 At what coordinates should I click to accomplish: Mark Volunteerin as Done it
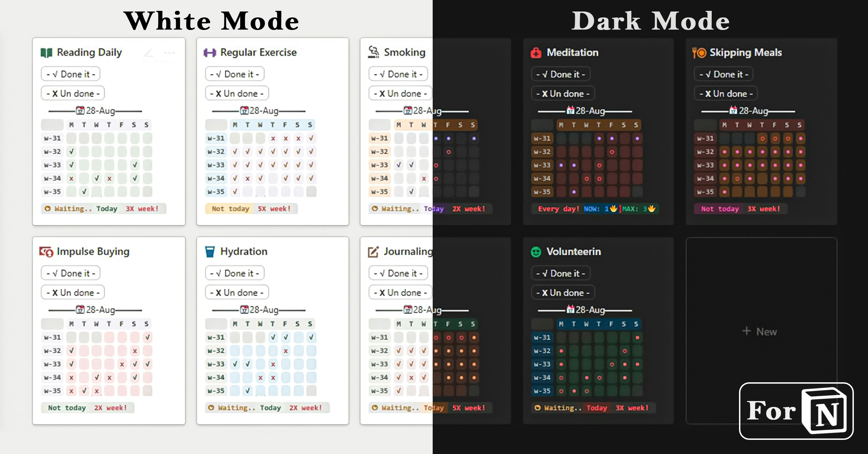click(x=560, y=273)
